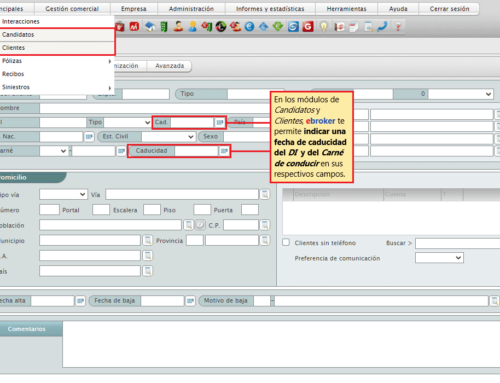Click the blue diamond e toolbar icon
The height and width of the screenshot is (383, 500).
(x=263, y=27)
